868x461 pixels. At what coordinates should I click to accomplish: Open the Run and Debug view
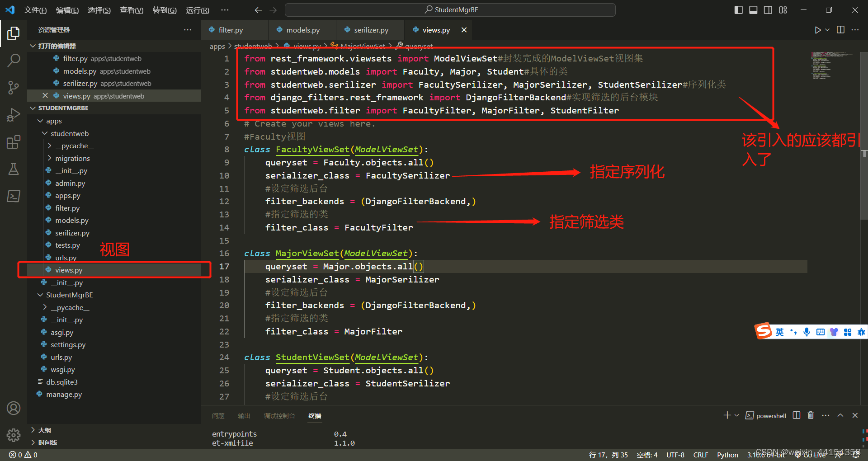(x=14, y=115)
